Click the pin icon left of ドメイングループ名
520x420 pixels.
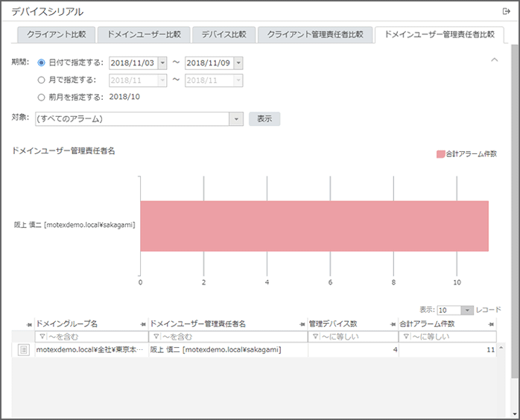29,325
